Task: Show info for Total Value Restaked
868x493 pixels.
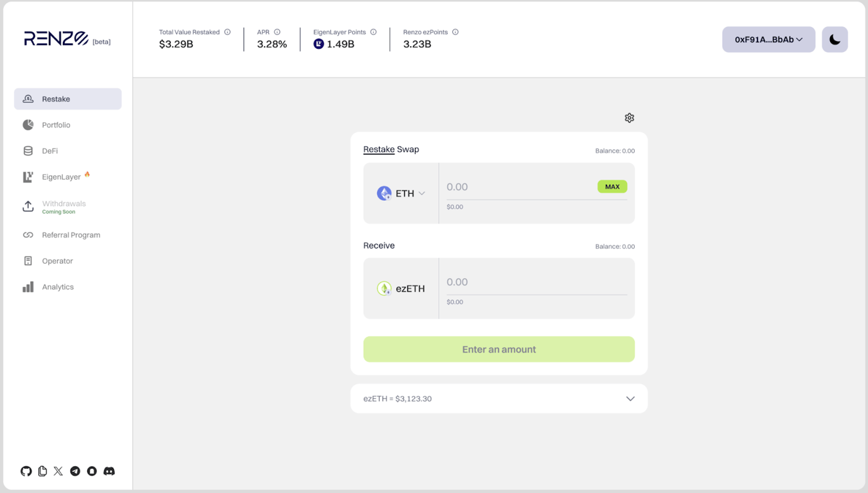Action: pos(227,32)
